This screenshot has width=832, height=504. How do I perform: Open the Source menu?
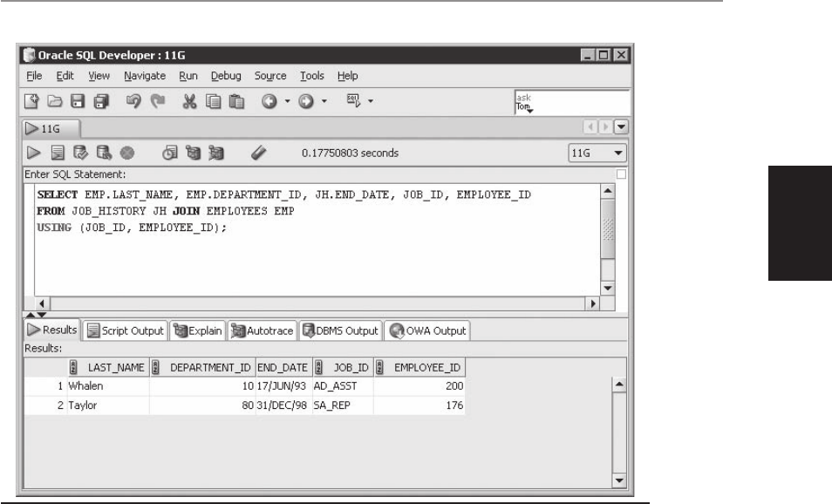coord(270,76)
